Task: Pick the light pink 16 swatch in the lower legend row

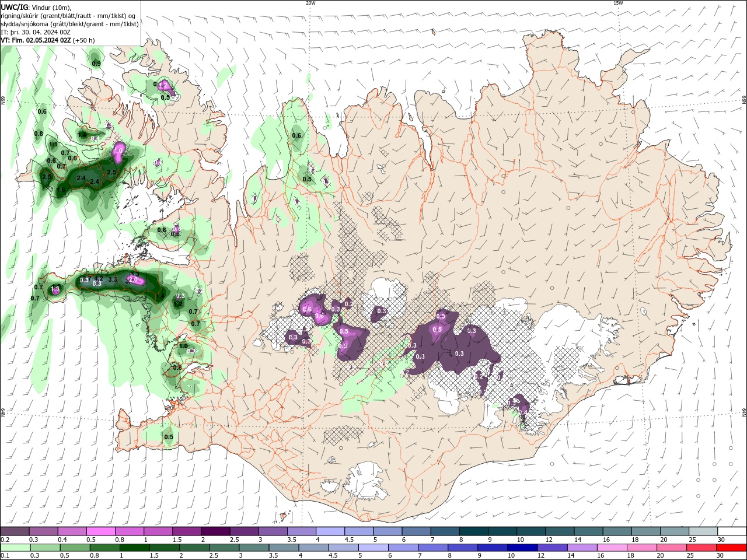Action: pos(612,548)
